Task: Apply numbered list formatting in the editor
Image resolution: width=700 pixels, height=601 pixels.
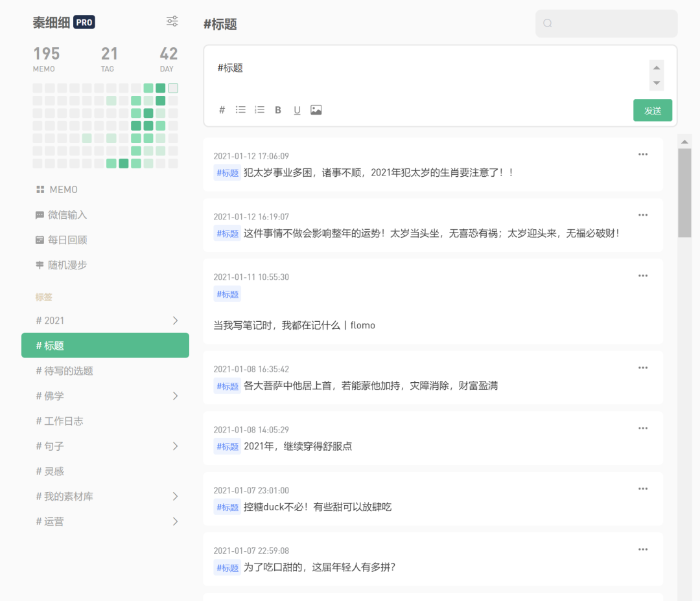Action: click(259, 109)
